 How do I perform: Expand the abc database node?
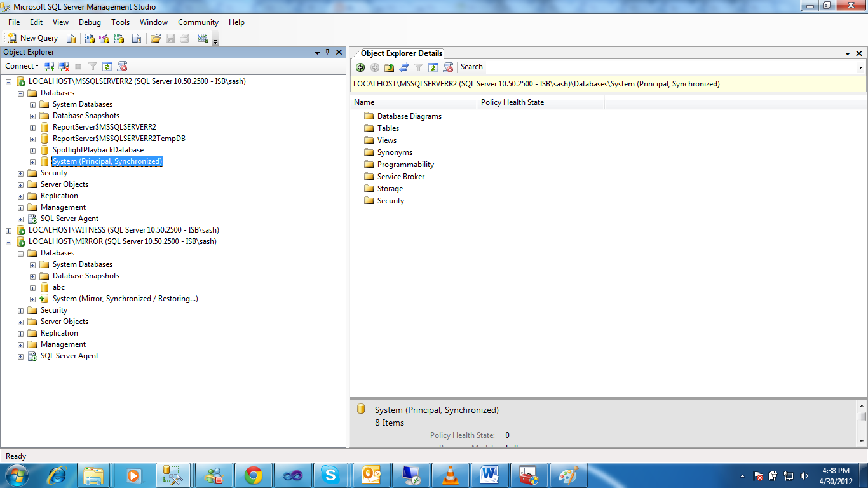(32, 287)
